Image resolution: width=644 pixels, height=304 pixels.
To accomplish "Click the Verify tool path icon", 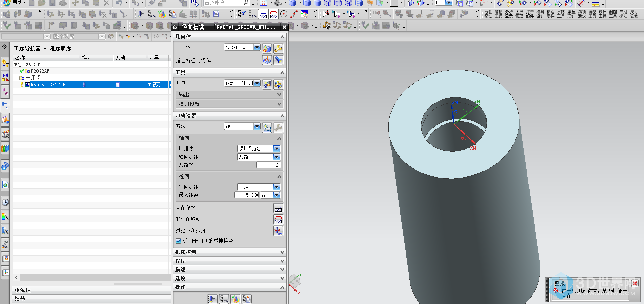I will tap(235, 299).
